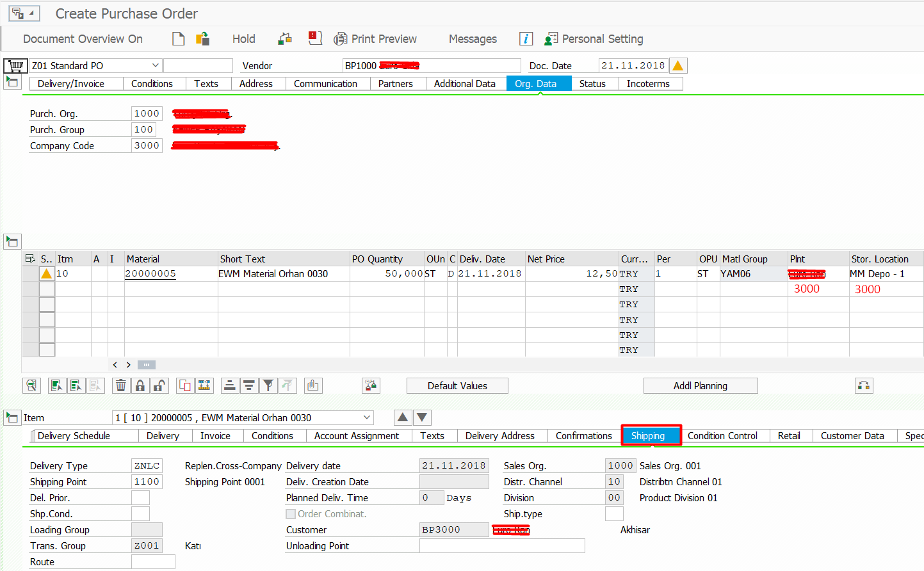
Task: Click the red Park document icon
Action: pyautogui.click(x=315, y=38)
